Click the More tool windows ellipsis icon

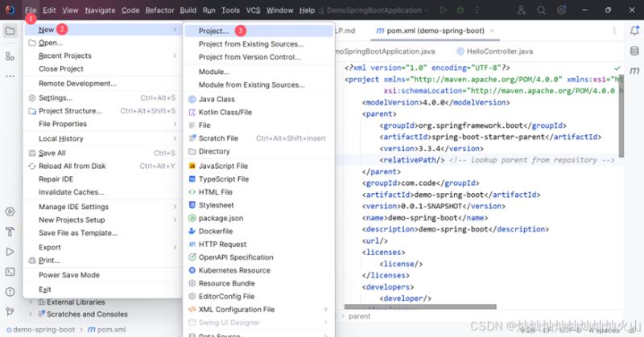click(10, 76)
